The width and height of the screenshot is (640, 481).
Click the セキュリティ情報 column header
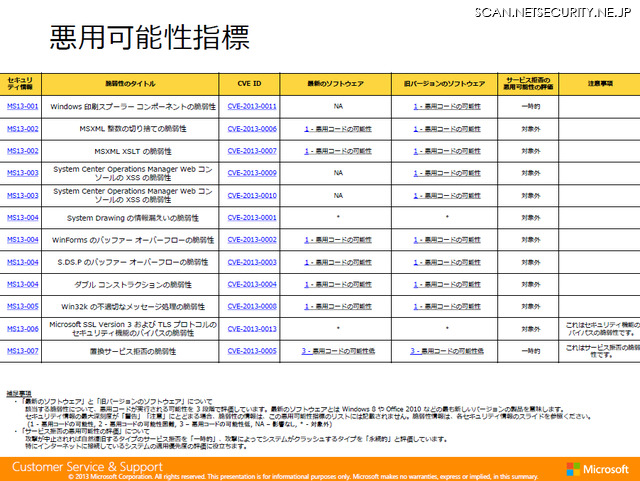click(x=20, y=83)
